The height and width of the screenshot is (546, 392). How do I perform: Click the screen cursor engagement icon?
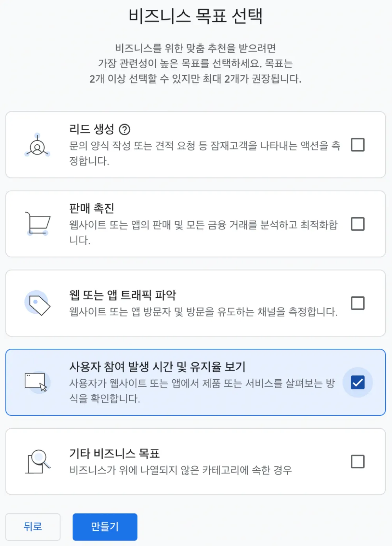tap(36, 382)
